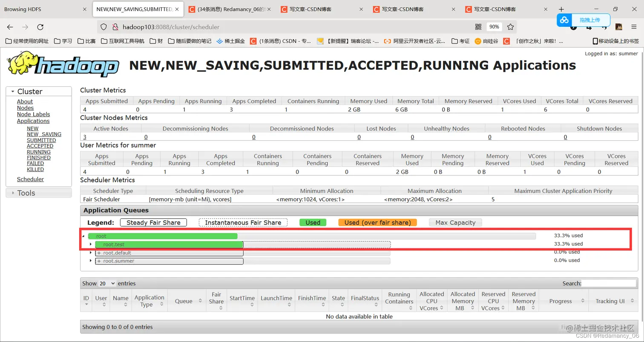This screenshot has height=342, width=644.
Task: Click the Baidu cloud upload icon
Action: pyautogui.click(x=564, y=20)
